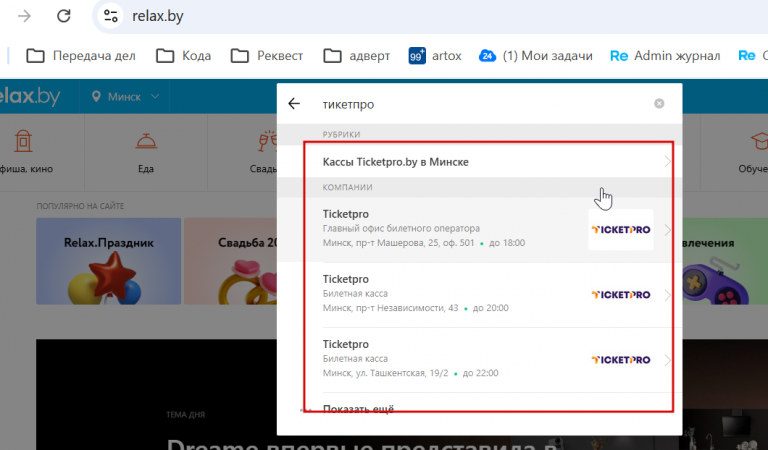
Task: Click the до 18:00 working hours text
Action: click(x=506, y=243)
